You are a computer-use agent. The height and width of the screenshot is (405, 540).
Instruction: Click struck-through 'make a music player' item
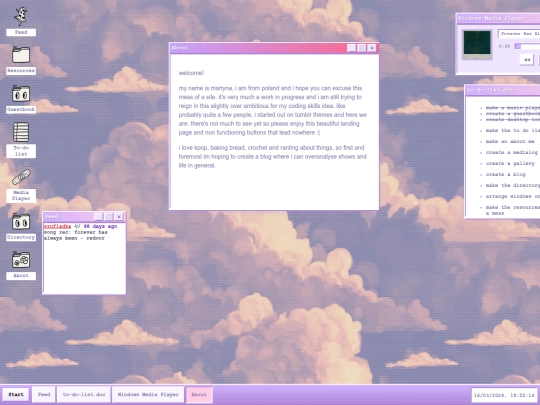513,108
